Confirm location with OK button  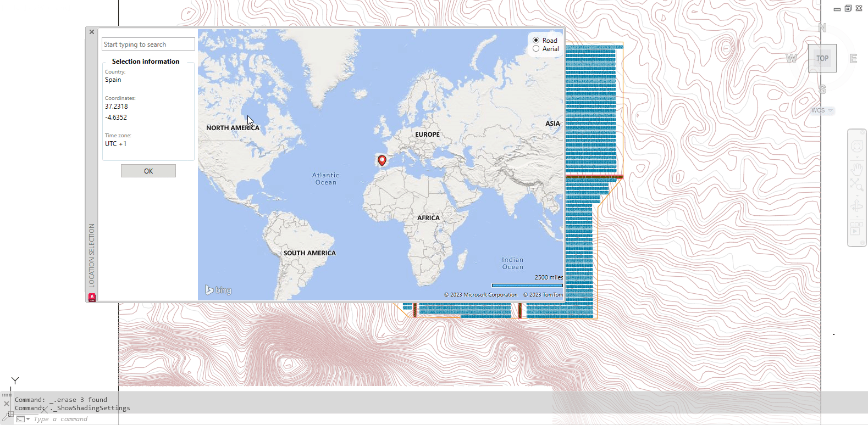point(148,171)
